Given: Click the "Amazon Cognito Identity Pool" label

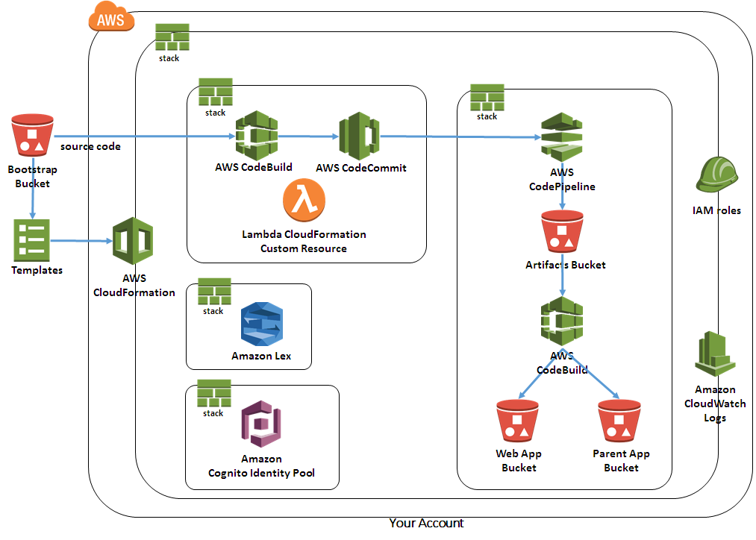Looking at the screenshot, I should 261,466.
